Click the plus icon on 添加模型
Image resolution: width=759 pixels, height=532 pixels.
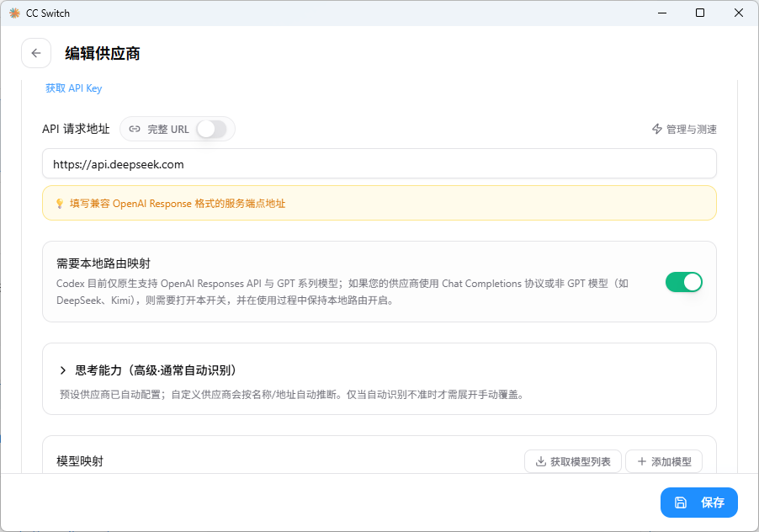(x=642, y=461)
